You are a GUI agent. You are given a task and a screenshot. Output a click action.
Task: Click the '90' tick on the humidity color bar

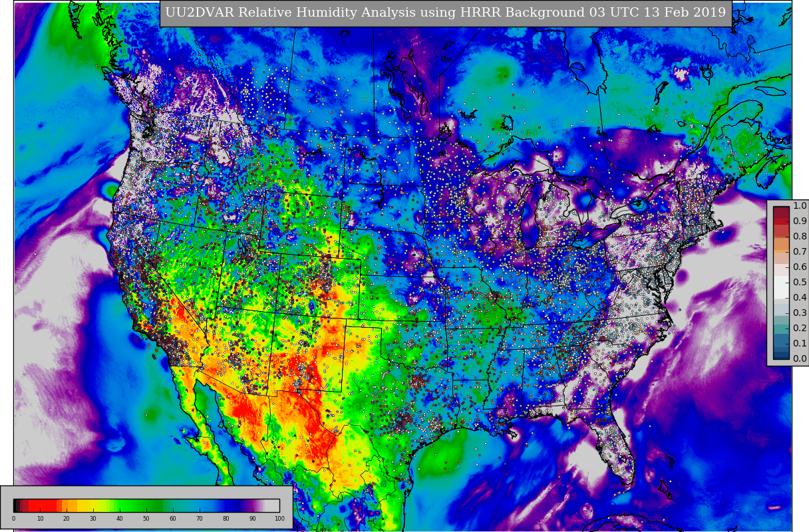(x=253, y=519)
